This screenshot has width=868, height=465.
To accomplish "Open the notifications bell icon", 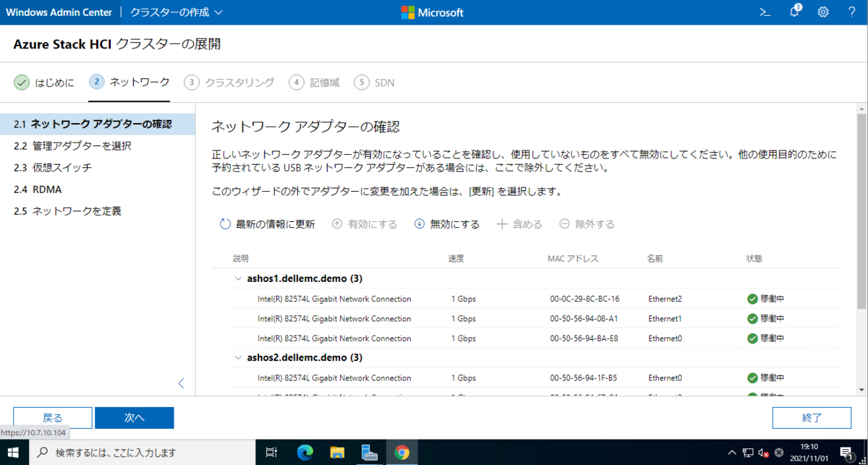I will [794, 12].
